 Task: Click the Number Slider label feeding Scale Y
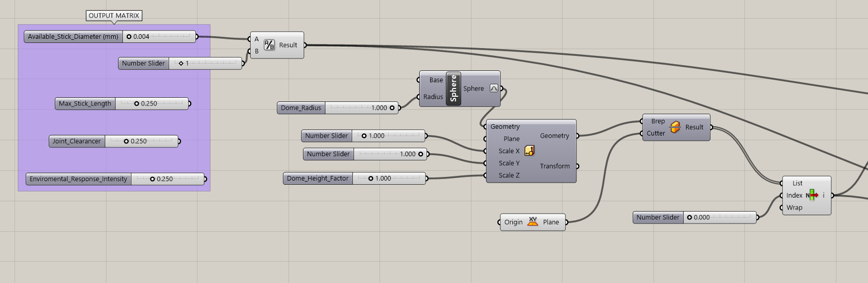(x=328, y=154)
